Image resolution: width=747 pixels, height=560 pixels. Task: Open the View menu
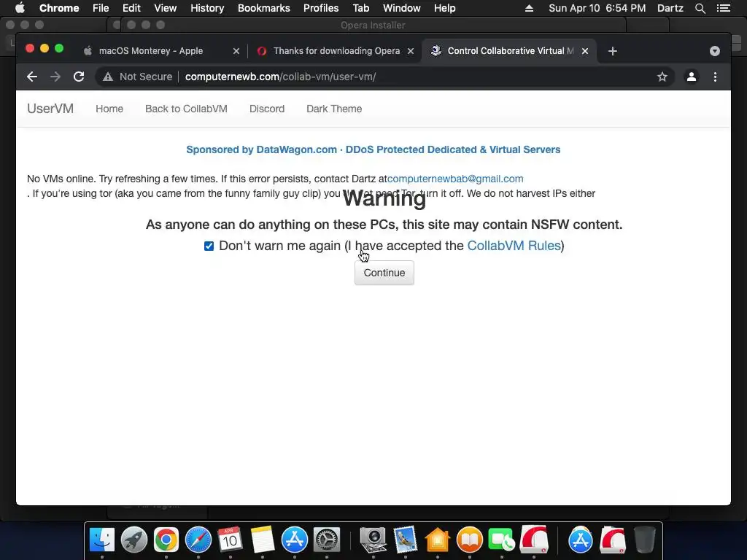pos(166,8)
